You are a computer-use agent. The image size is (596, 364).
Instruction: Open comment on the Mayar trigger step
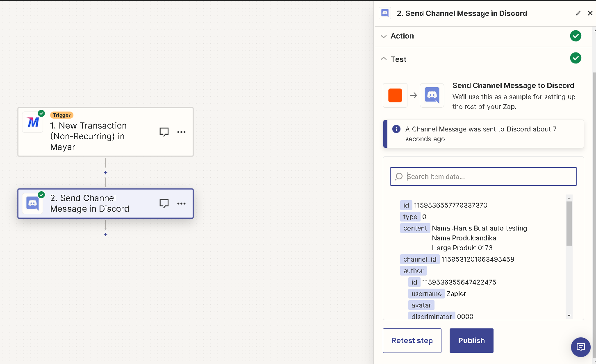coord(164,132)
